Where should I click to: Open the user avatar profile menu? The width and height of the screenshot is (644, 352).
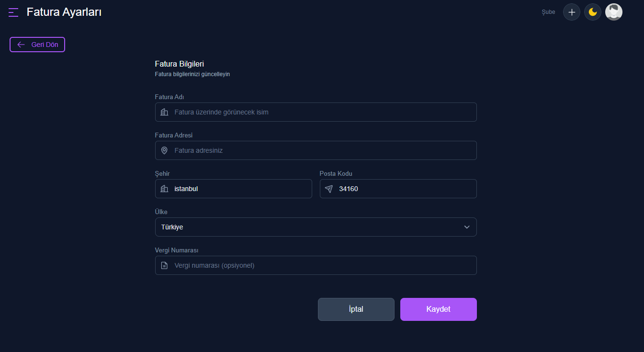614,12
